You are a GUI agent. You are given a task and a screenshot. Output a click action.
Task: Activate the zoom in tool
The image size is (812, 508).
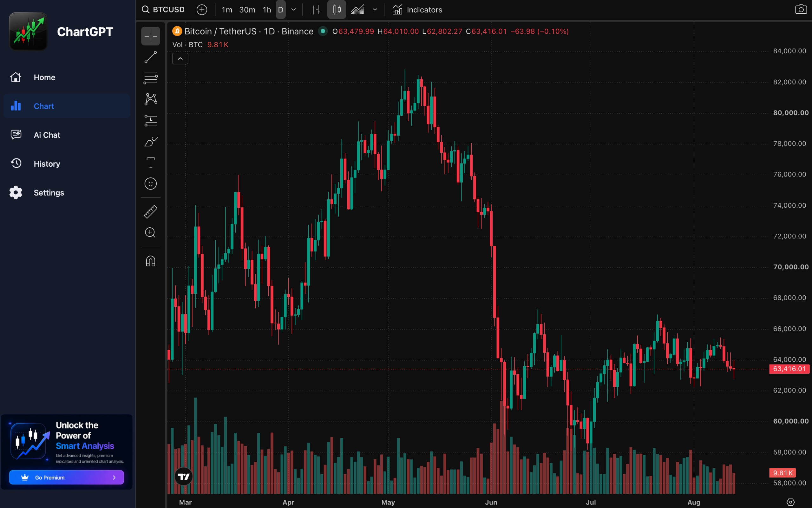pos(150,232)
